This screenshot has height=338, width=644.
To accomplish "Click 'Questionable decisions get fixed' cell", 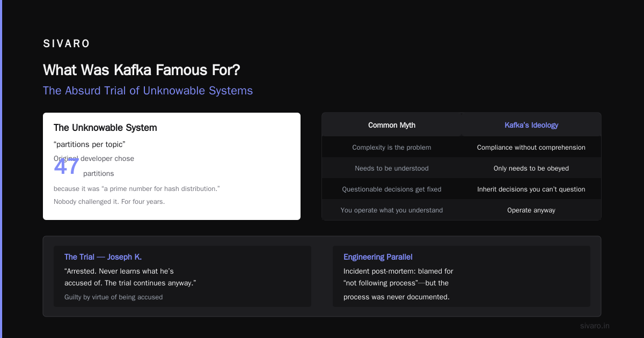I will click(x=392, y=189).
